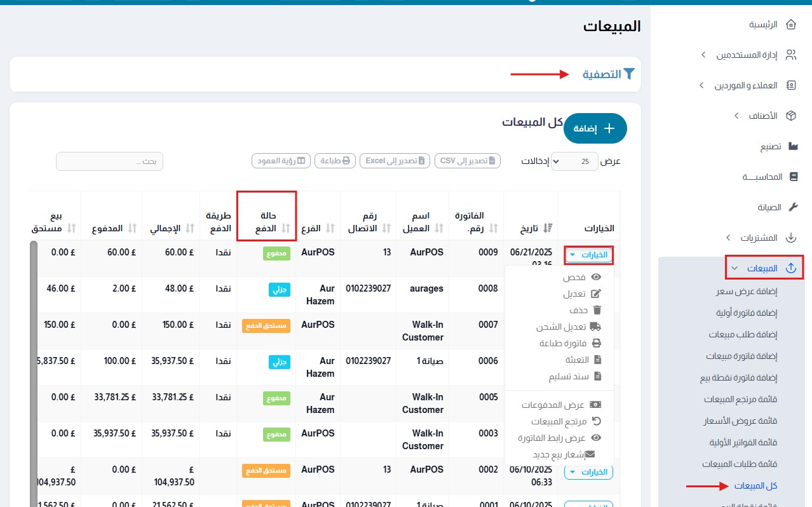Open إضافة فاتورة مبيعات in sidebar
This screenshot has height=507, width=812.
point(742,356)
